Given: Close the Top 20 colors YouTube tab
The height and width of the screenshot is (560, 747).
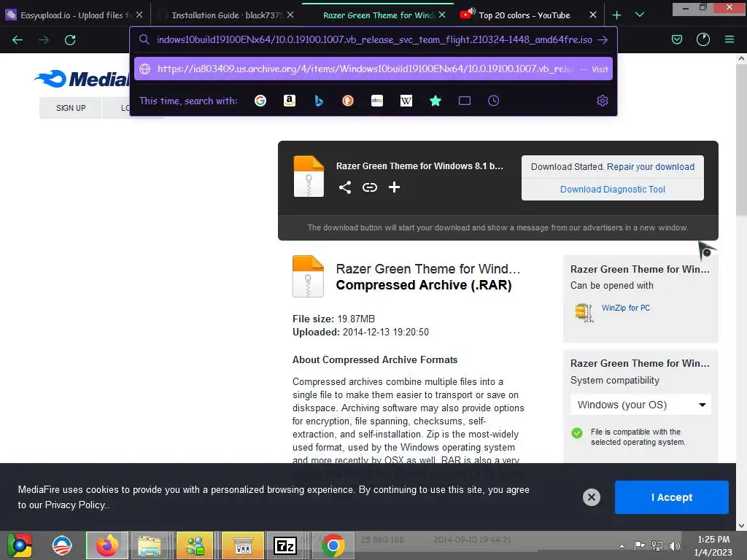Looking at the screenshot, I should pyautogui.click(x=593, y=15).
